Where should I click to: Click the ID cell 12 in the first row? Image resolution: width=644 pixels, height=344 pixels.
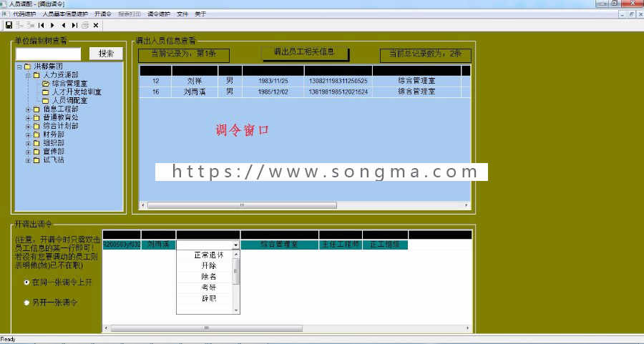point(156,81)
